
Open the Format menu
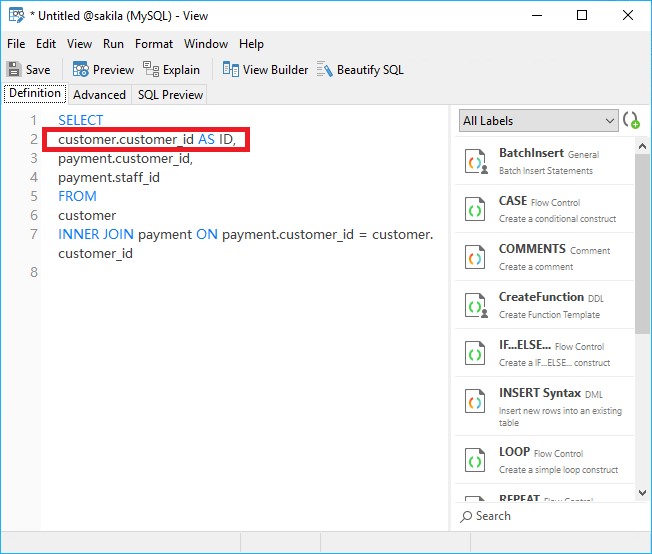coord(154,44)
